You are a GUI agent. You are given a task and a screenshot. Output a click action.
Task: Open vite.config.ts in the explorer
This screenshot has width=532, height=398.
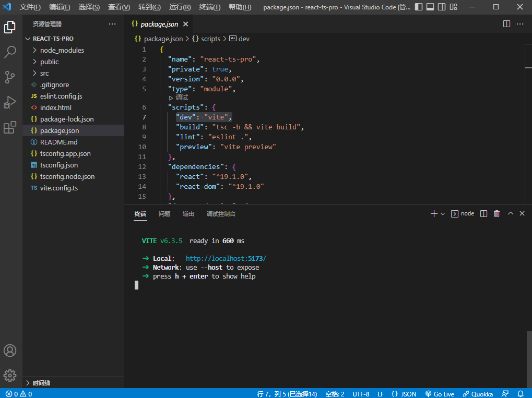73,188
